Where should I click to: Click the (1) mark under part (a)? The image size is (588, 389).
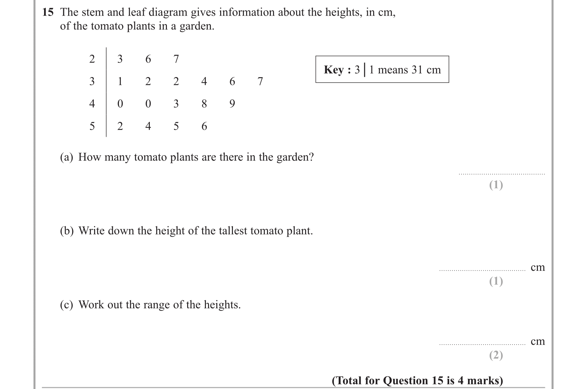tap(496, 185)
